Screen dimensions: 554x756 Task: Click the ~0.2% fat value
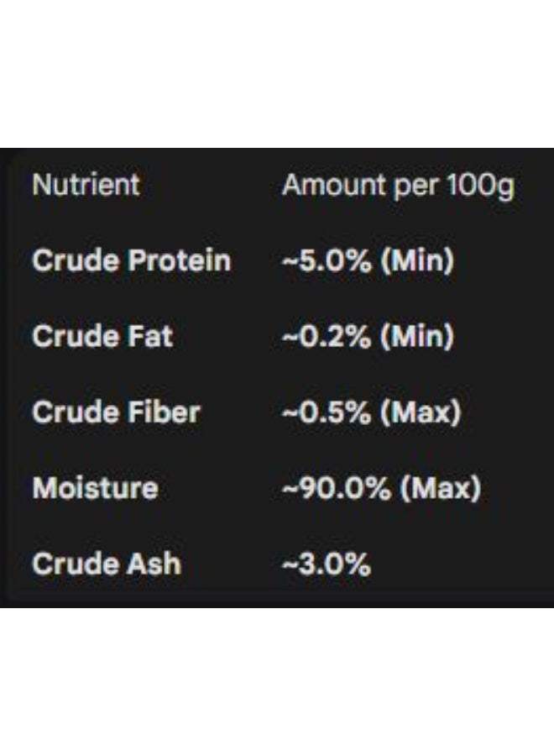coord(327,337)
